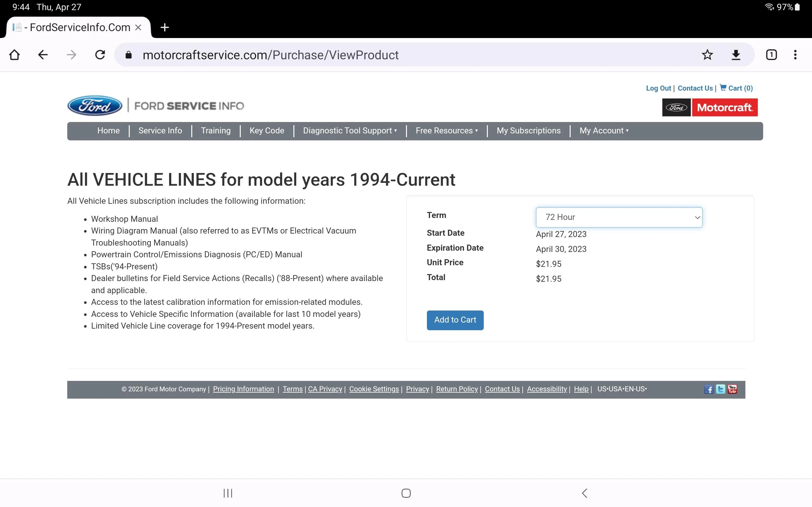Open Key Code navigation item
Screen dimensions: 812x507
point(267,131)
